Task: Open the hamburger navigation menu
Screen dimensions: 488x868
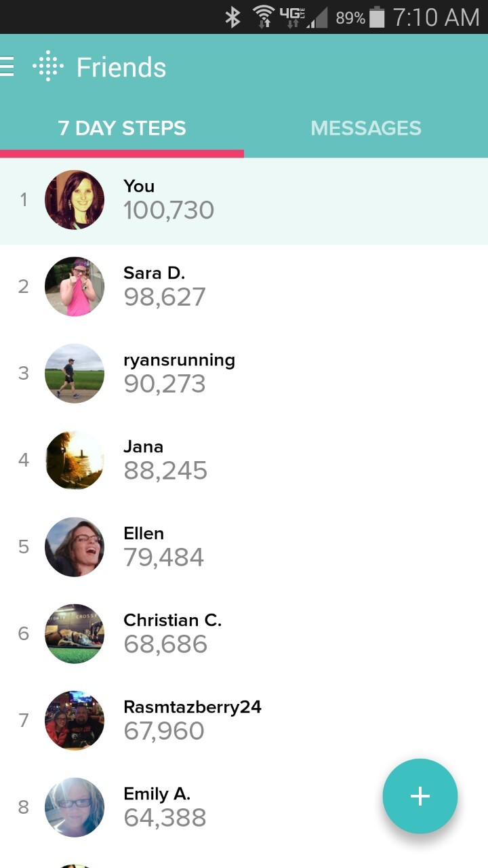Action: coord(7,66)
